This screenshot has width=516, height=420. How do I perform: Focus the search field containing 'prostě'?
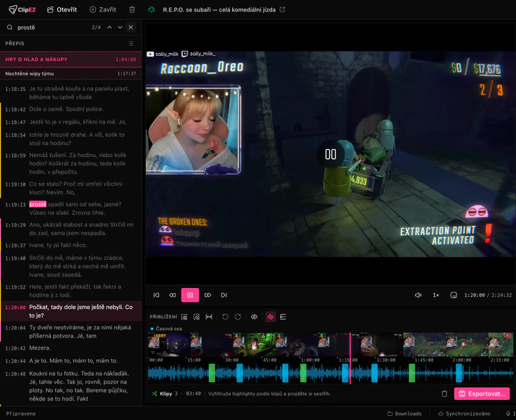52,27
